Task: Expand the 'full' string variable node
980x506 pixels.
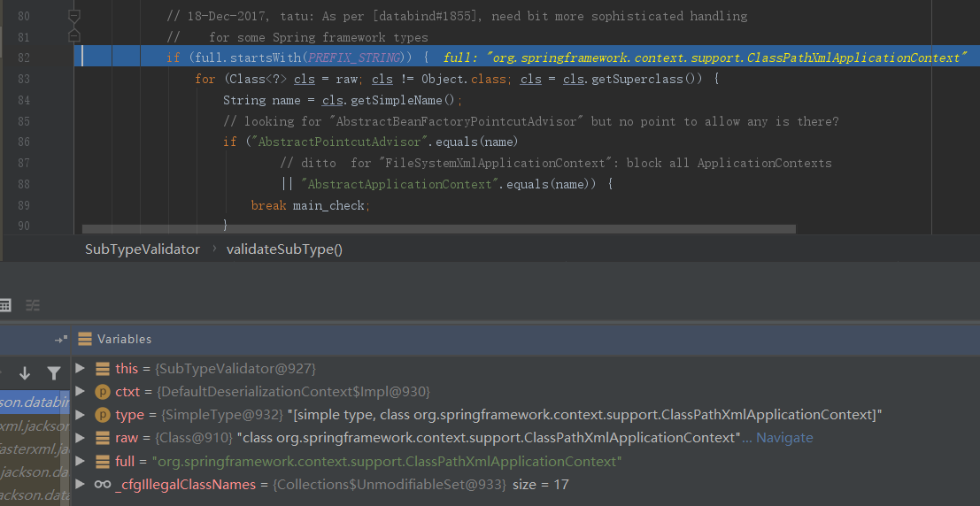Action: pyautogui.click(x=81, y=461)
